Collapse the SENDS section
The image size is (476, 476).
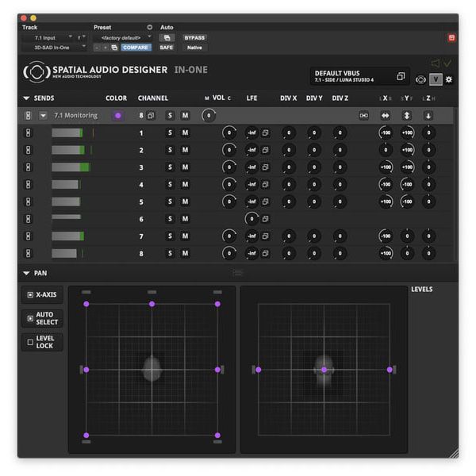coord(26,98)
